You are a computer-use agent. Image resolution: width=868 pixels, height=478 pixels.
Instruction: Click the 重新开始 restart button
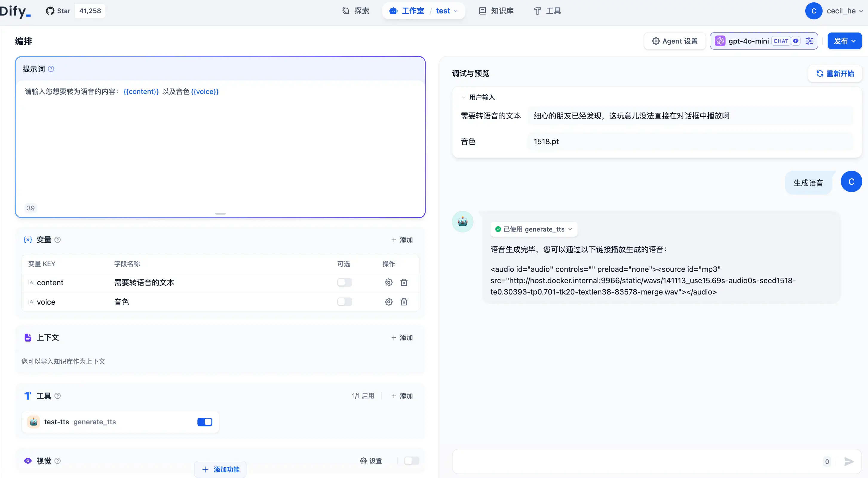[835, 73]
